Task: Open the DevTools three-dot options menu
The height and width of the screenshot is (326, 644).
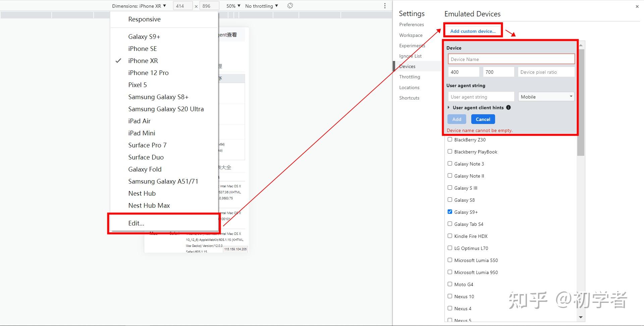Action: tap(384, 5)
